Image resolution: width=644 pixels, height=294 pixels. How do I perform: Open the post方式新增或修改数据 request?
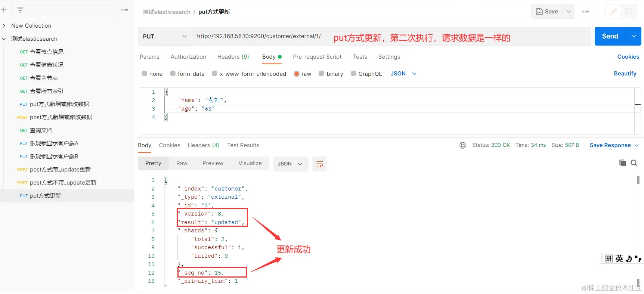[61, 117]
